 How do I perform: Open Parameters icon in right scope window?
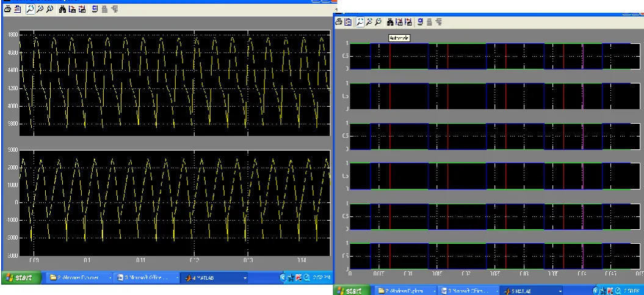(x=348, y=22)
